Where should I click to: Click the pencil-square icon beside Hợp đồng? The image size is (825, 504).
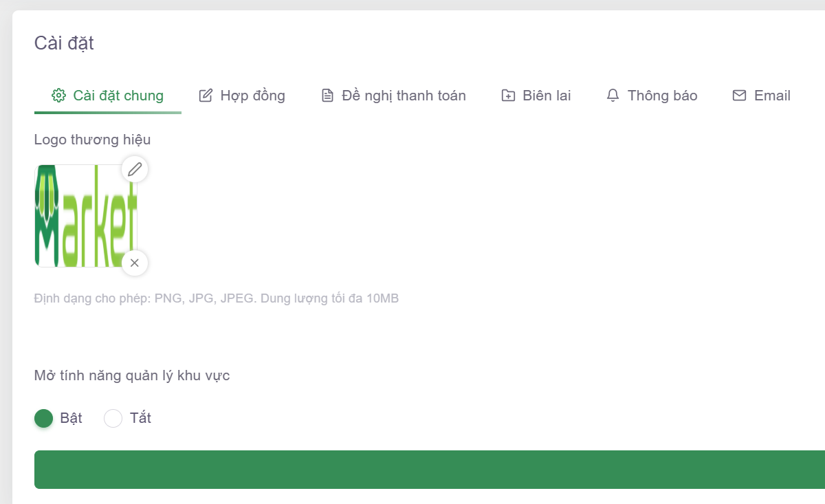click(206, 96)
